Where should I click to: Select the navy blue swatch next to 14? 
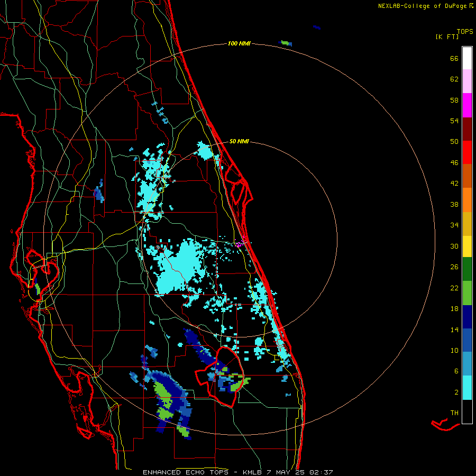[x=467, y=317]
